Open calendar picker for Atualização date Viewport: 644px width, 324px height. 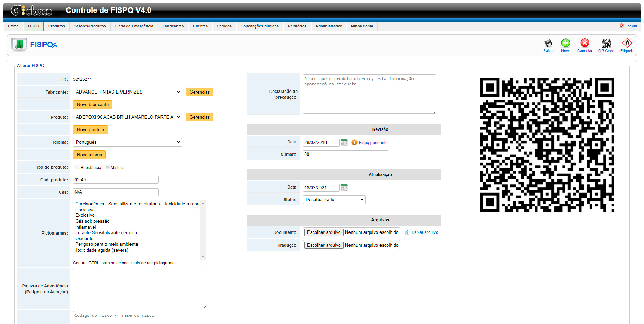click(x=344, y=188)
